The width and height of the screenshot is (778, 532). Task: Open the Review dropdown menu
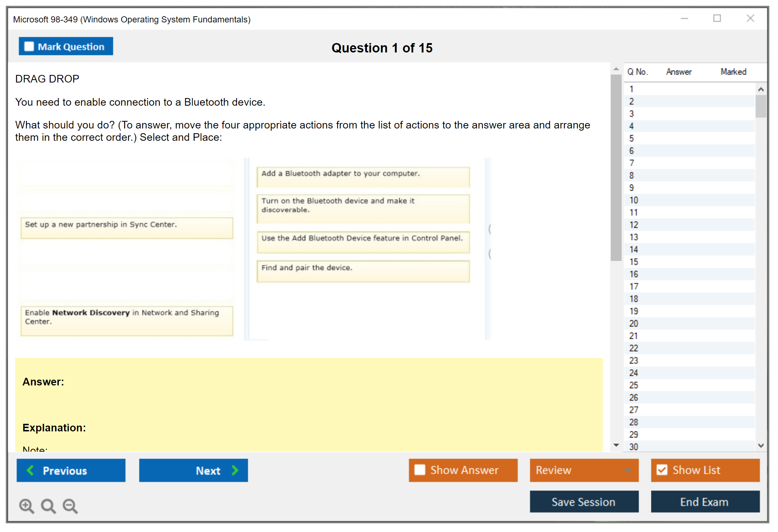[628, 470]
